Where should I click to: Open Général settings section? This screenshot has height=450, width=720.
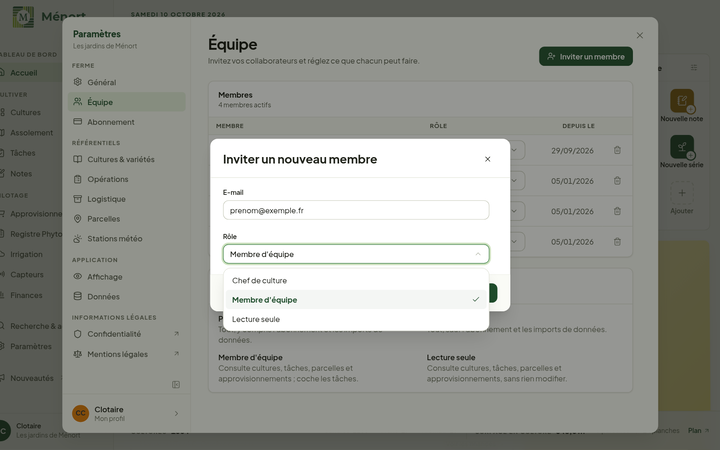(127, 82)
